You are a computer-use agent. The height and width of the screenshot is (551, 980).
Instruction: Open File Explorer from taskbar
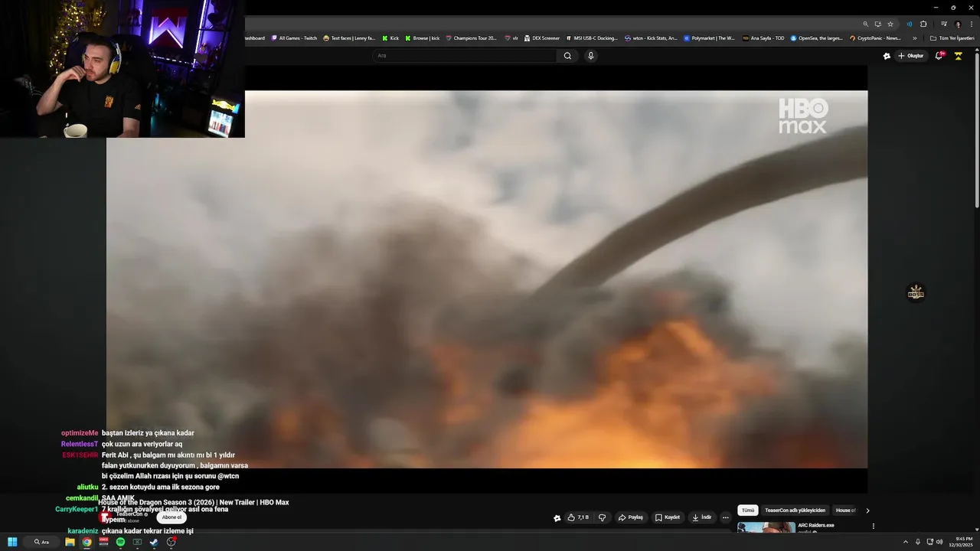click(x=70, y=542)
